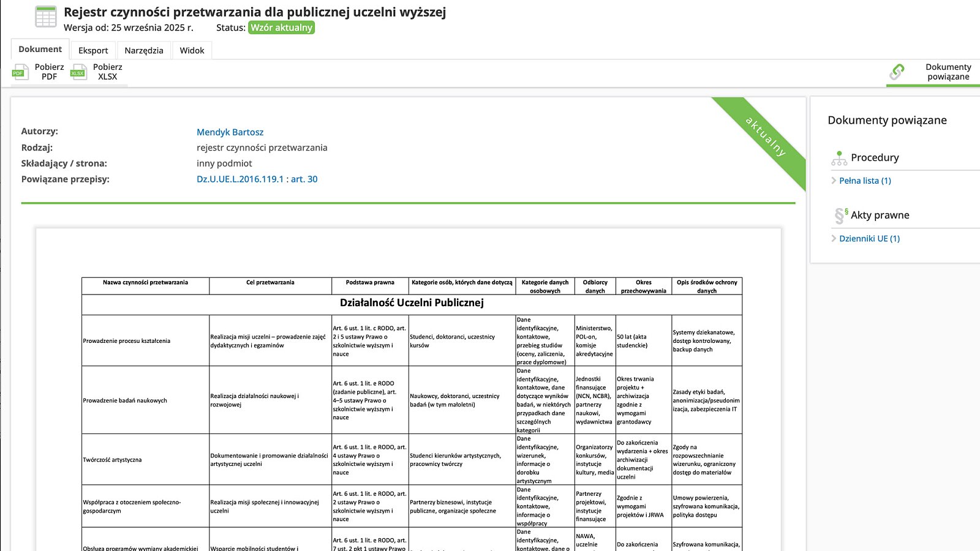The height and width of the screenshot is (551, 980).
Task: Open author Mendyk Bartosz link
Action: coord(230,132)
